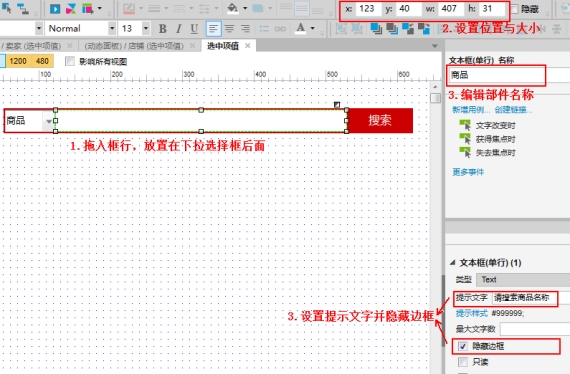Toggle italic text formatting
This screenshot has height=374, width=570.
click(x=178, y=29)
